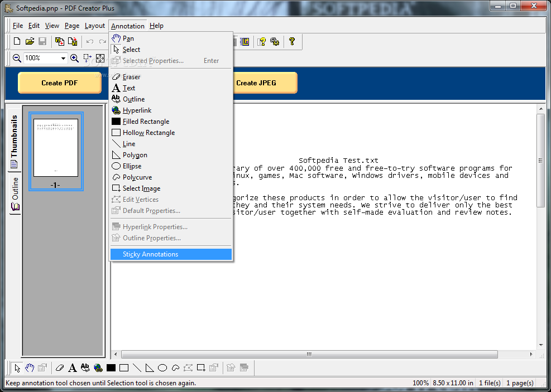Collapse the open Annotation menu title
The width and height of the screenshot is (551, 392).
coord(127,26)
